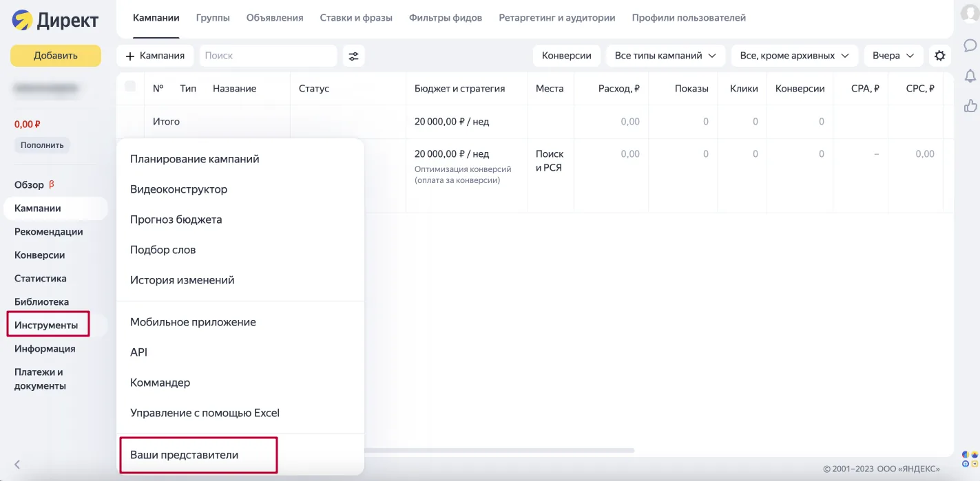The width and height of the screenshot is (980, 481).
Task: Open Обзор in the sidebar
Action: 29,185
